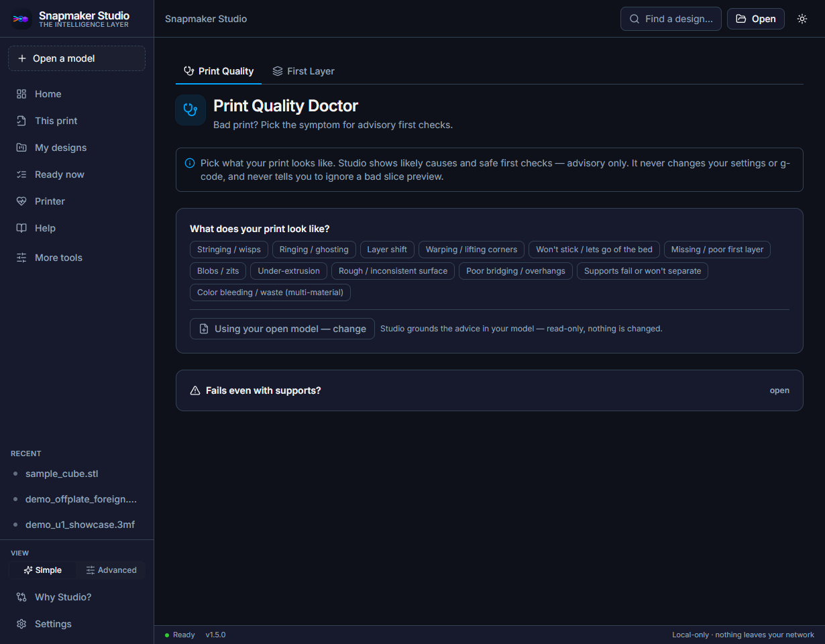
Task: Choose the Under-extrusion symptom
Action: 288,271
